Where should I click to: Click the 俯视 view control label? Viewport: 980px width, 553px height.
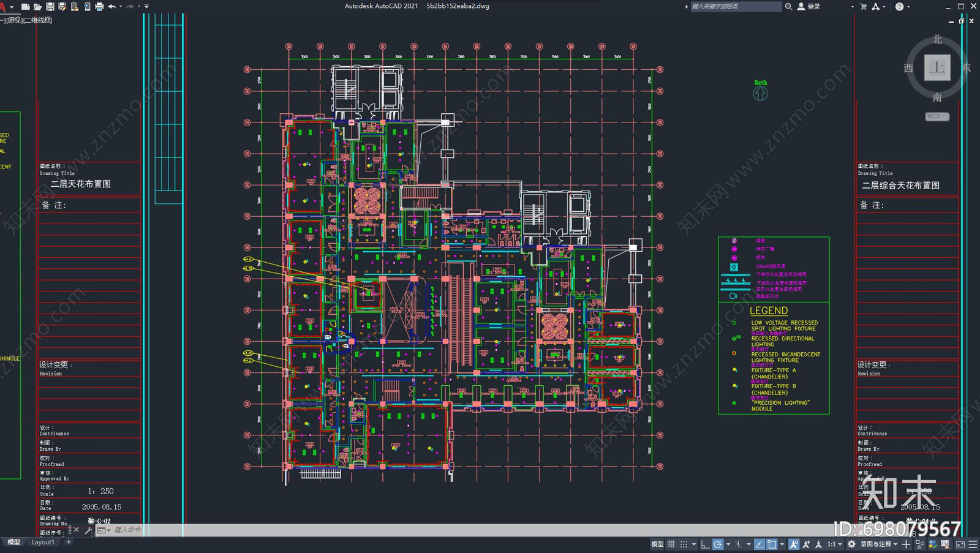pos(13,20)
